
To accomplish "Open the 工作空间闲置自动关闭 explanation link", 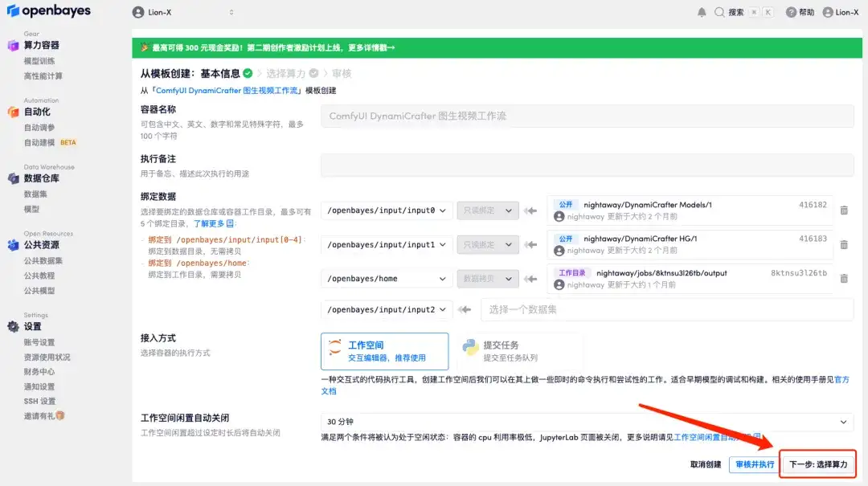I will point(718,437).
